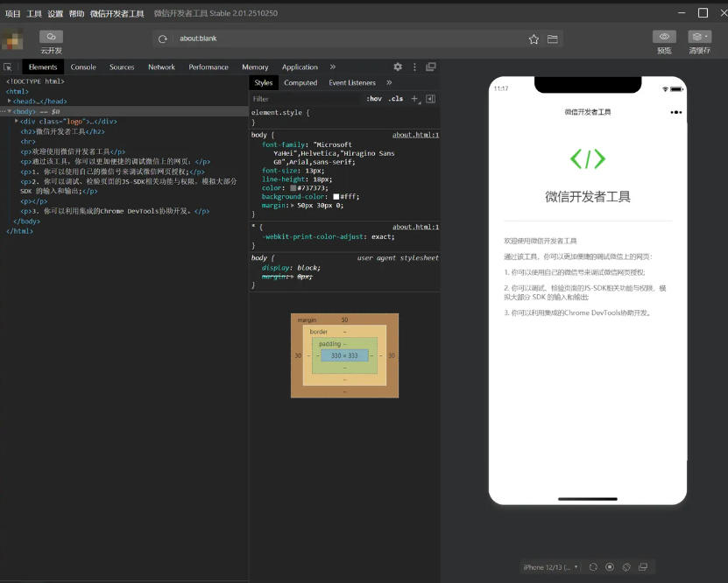
Task: Switch to the Performance tab
Action: (x=209, y=67)
